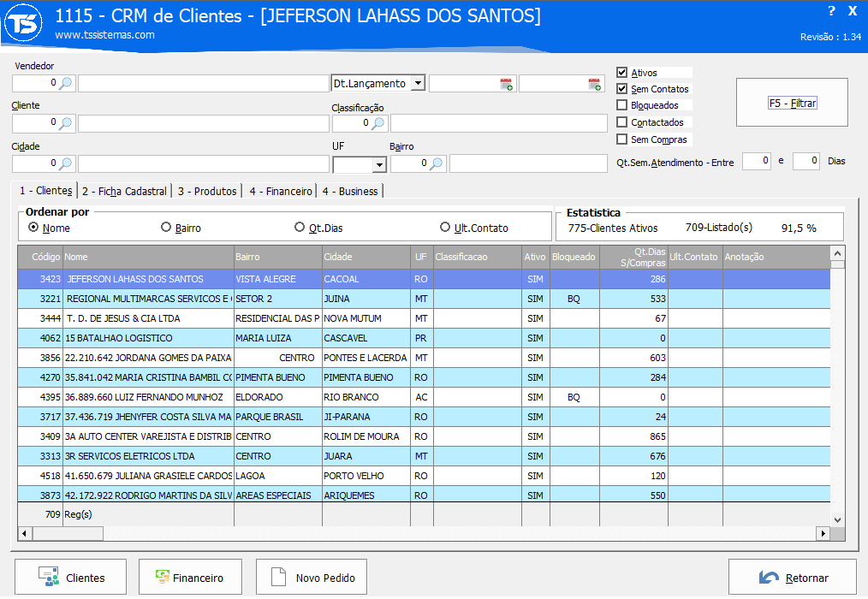Open the second date calendar picker
The height and width of the screenshot is (599, 868).
click(594, 84)
